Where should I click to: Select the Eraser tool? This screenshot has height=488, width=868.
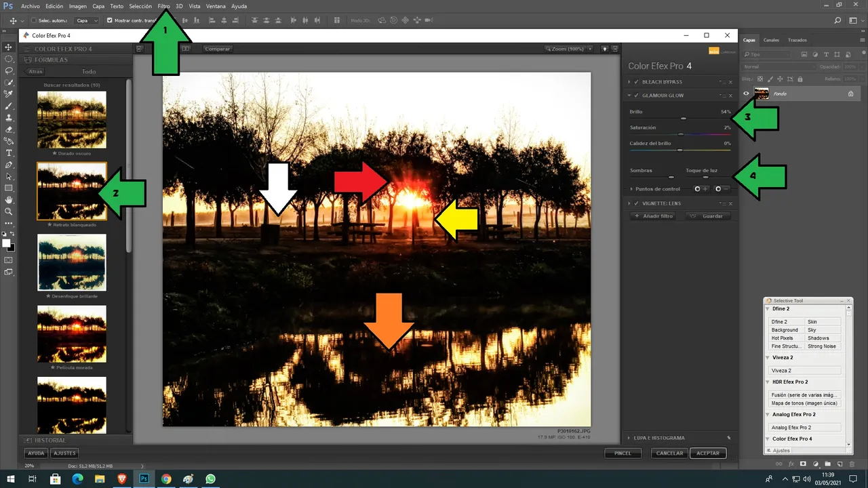coord(9,129)
